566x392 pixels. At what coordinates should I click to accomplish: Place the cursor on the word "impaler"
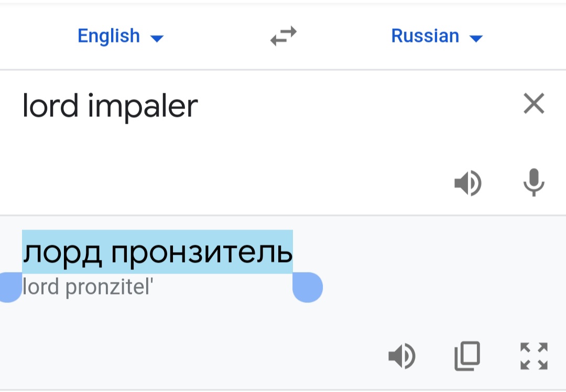tap(143, 106)
